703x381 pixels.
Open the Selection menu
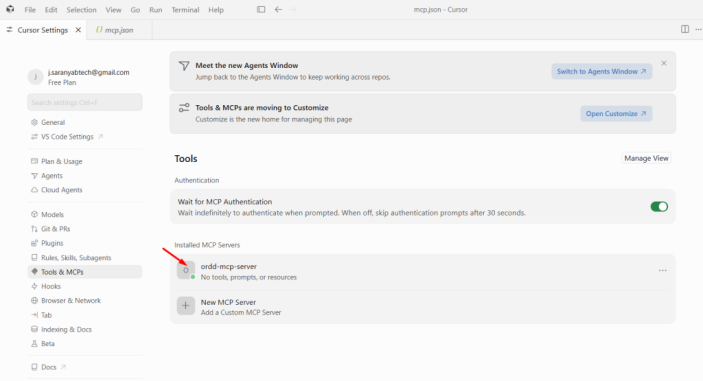(81, 9)
